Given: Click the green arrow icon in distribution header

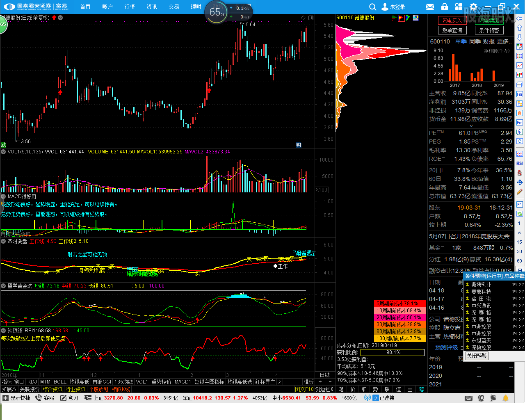Looking at the screenshot, I should click(408, 18).
